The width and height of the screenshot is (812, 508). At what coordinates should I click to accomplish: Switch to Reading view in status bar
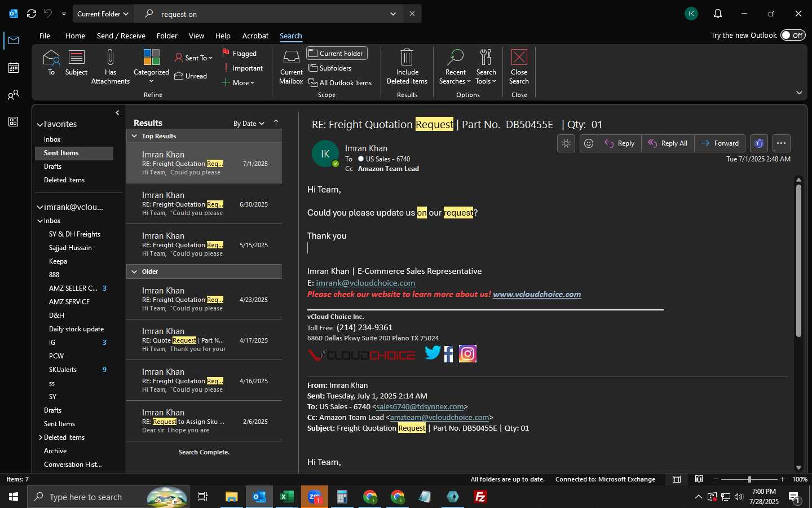699,479
